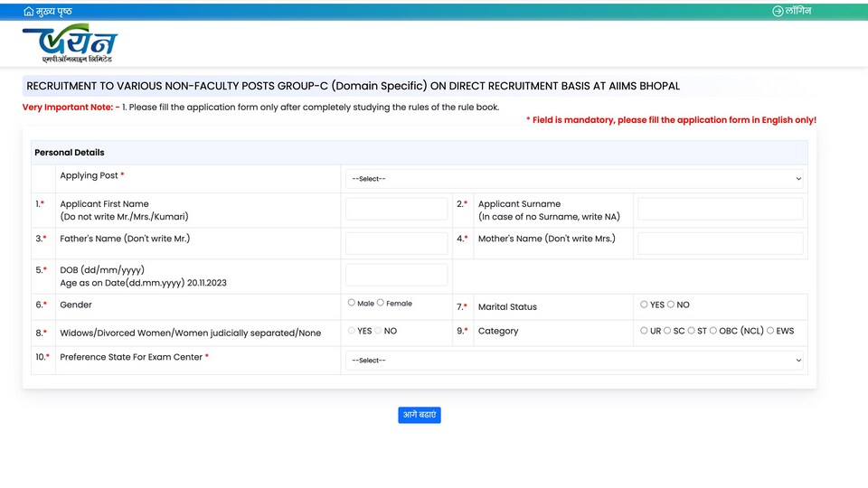Click 'Widows/Divorced Women/Women judicially separated/None' label
The width and height of the screenshot is (868, 488).
pos(191,333)
